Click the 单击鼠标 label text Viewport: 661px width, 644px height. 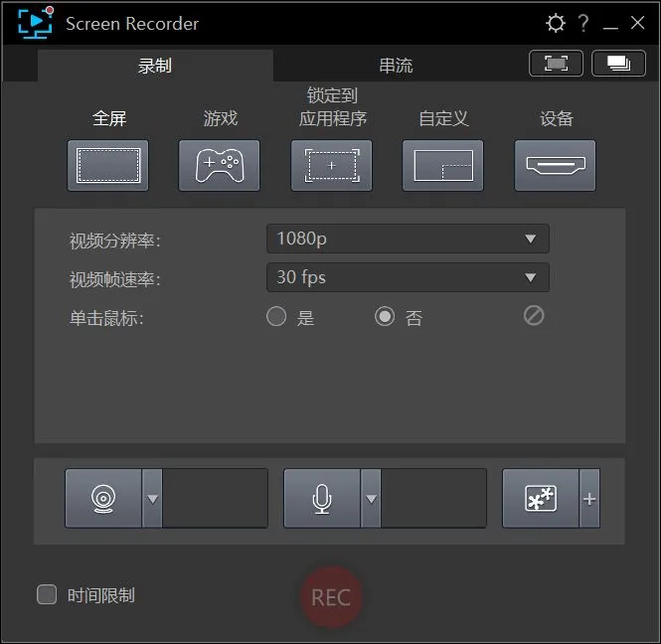click(106, 318)
